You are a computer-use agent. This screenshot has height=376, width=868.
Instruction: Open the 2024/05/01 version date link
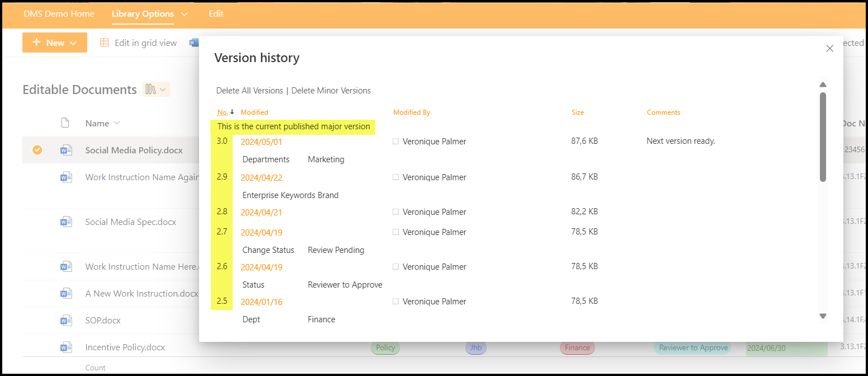(261, 142)
